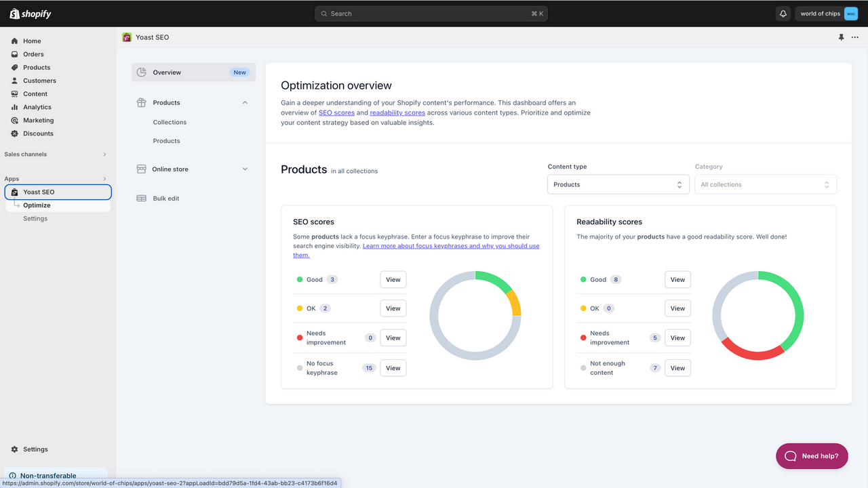View products with Good readability
The width and height of the screenshot is (868, 488).
tap(677, 279)
